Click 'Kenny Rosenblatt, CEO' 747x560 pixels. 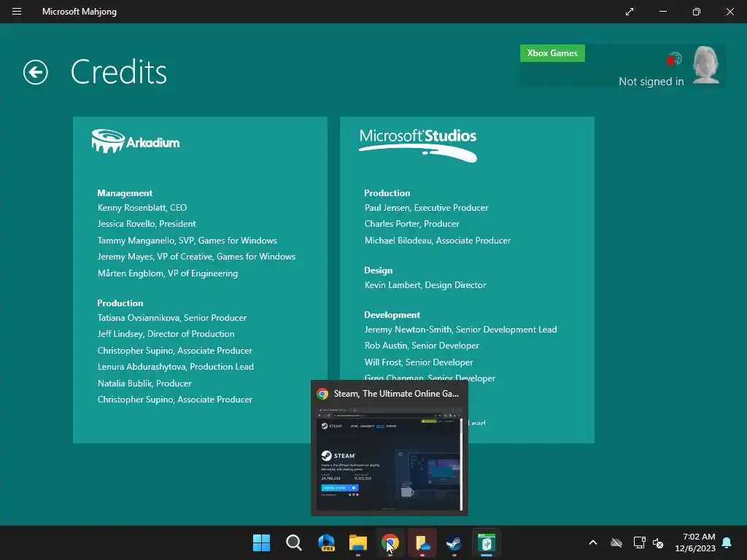pyautogui.click(x=142, y=208)
